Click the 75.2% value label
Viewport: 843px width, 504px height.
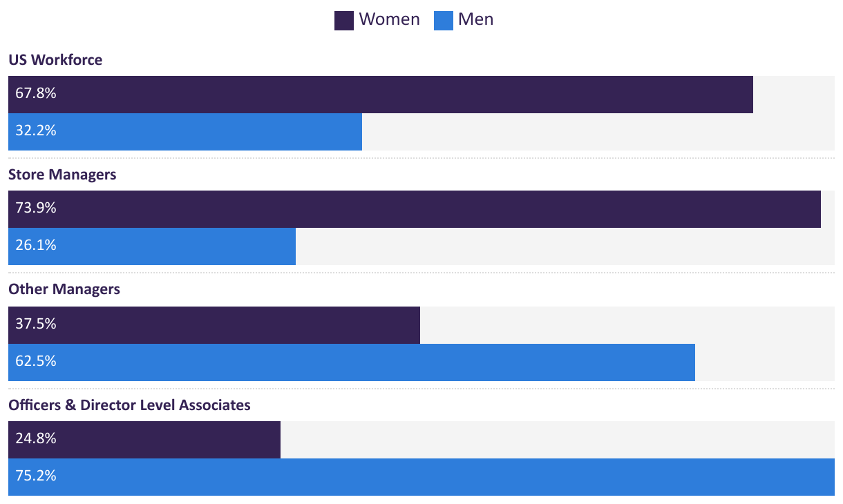pos(36,476)
